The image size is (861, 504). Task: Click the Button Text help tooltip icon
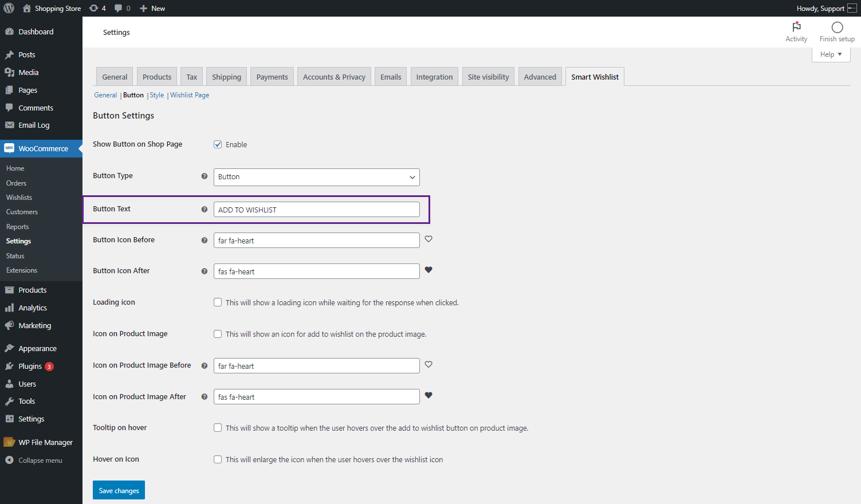[204, 209]
